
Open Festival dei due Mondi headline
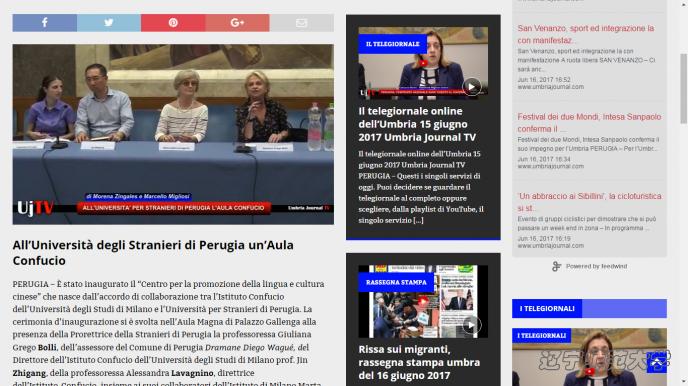click(x=589, y=123)
